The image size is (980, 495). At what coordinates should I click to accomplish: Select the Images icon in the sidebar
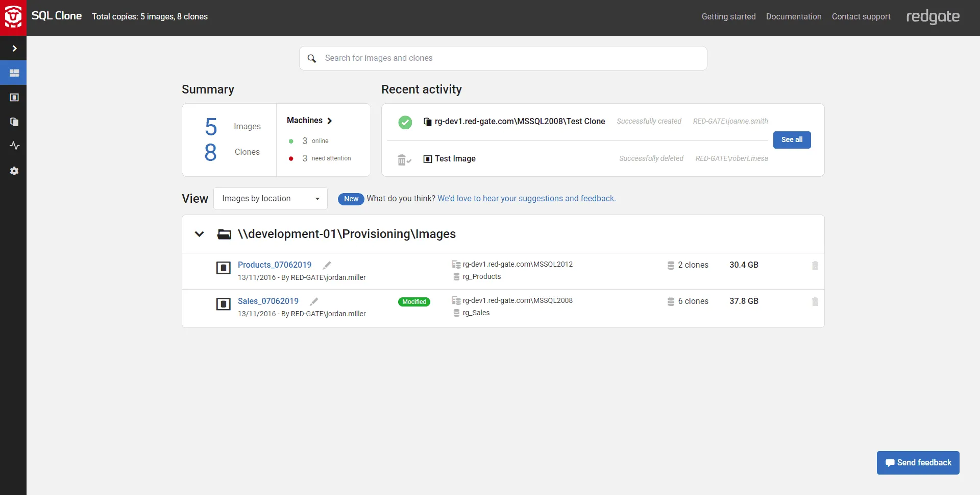pyautogui.click(x=14, y=97)
